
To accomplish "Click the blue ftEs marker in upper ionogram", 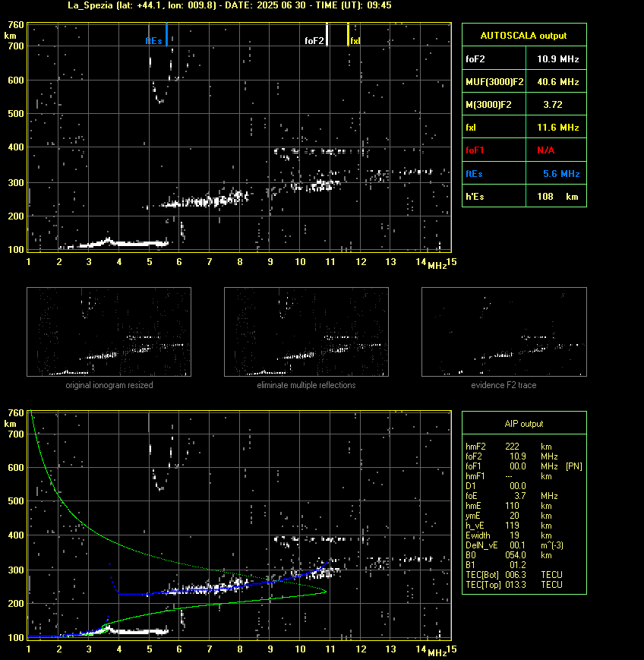I will pyautogui.click(x=166, y=34).
